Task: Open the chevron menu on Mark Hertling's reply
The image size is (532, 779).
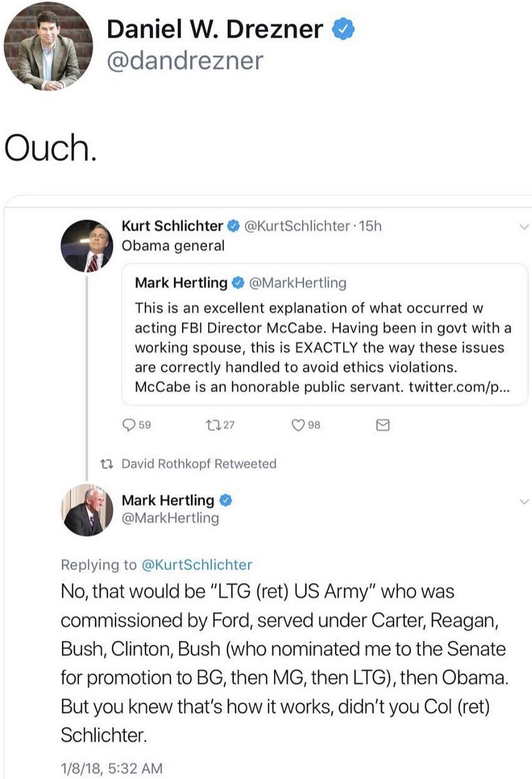Action: (523, 502)
